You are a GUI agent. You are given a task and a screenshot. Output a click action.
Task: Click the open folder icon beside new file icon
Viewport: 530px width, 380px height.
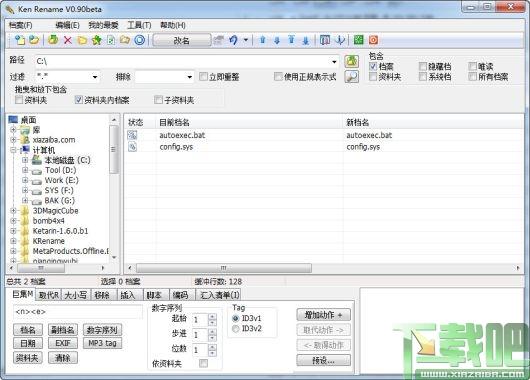click(34, 40)
